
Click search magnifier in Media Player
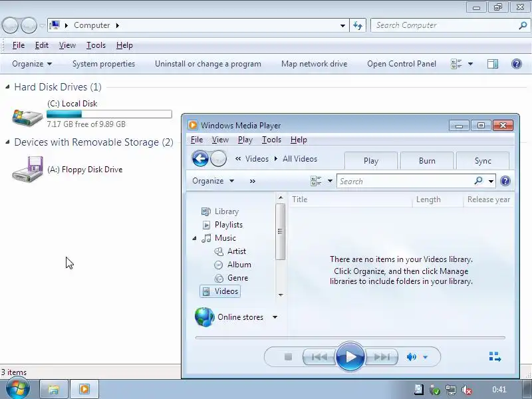click(478, 181)
